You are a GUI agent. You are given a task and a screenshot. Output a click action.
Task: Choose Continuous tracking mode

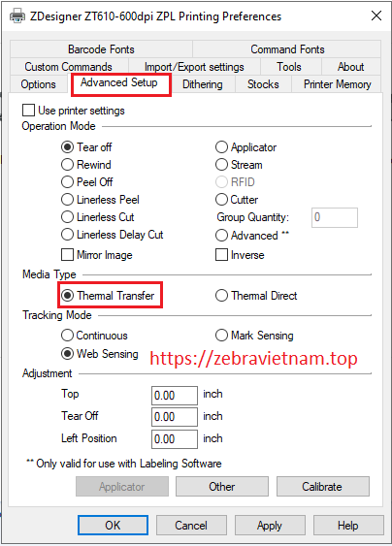(94, 336)
